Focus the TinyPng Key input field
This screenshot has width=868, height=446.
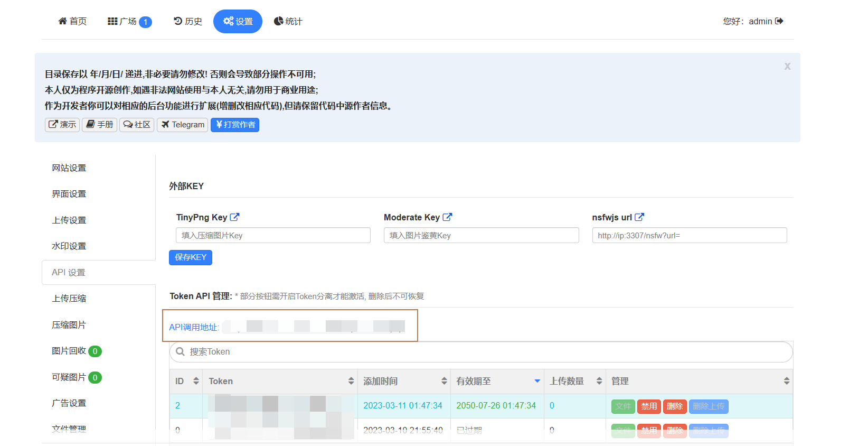click(273, 236)
